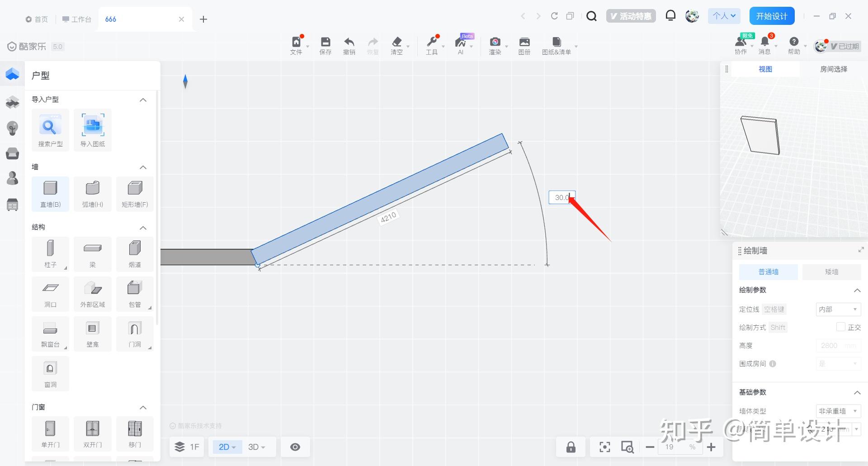Click the 导入图纸 import drawing icon
This screenshot has width=868, height=466.
coord(93,130)
